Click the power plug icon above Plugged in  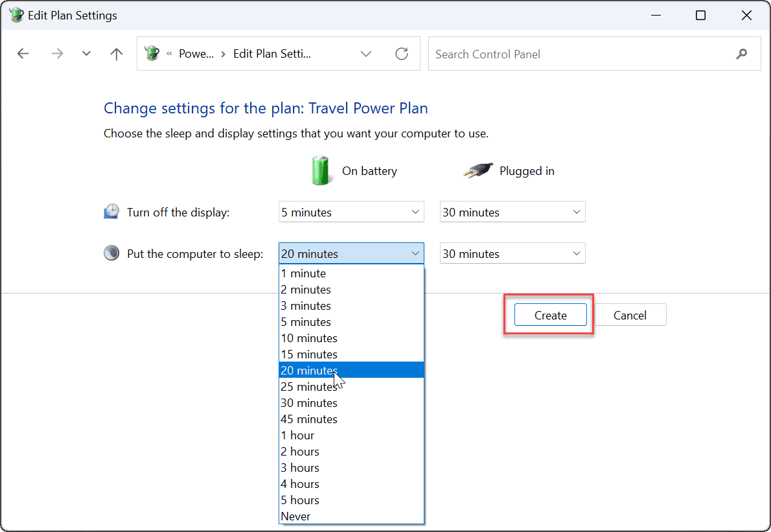pyautogui.click(x=478, y=170)
